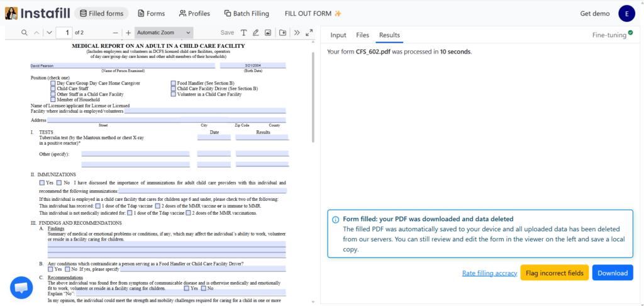Screen dimensions: 644x306
Task: Select the draw pencil tool
Action: coord(255,33)
